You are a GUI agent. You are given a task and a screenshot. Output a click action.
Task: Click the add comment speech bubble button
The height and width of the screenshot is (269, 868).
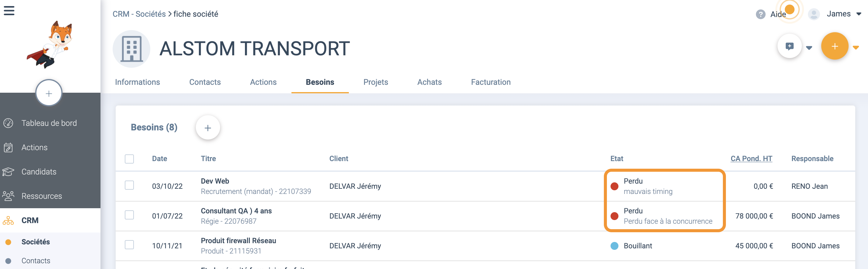(789, 46)
